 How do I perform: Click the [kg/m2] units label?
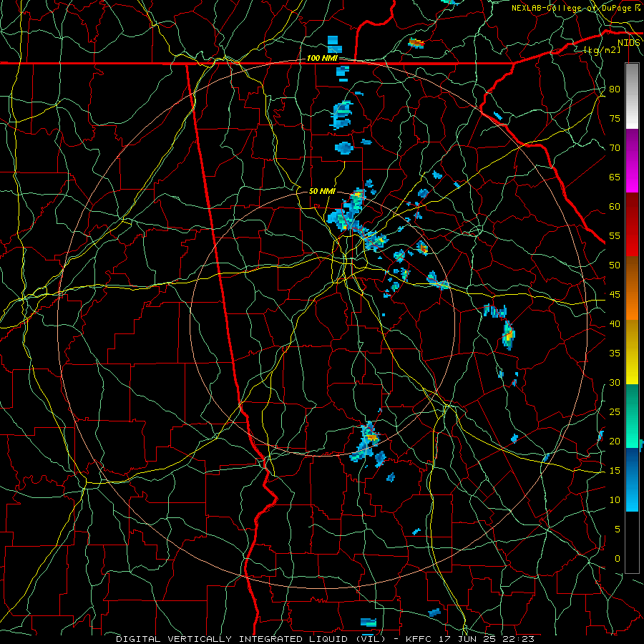point(602,50)
